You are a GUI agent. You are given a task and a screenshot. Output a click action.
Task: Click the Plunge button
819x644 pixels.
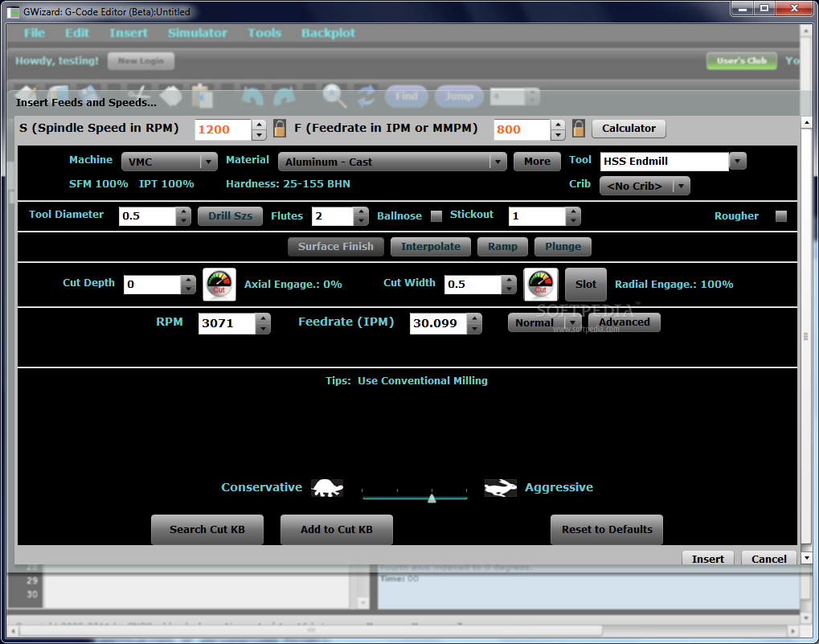click(x=563, y=247)
